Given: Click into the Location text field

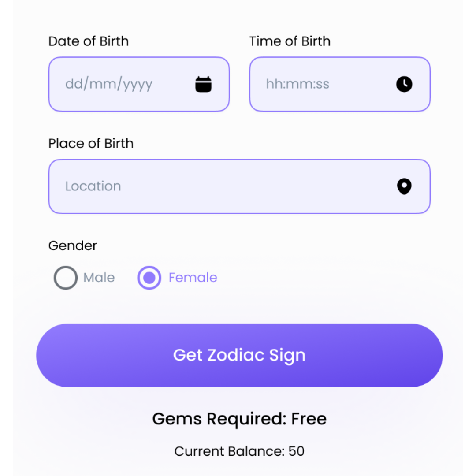Looking at the screenshot, I should click(220, 186).
